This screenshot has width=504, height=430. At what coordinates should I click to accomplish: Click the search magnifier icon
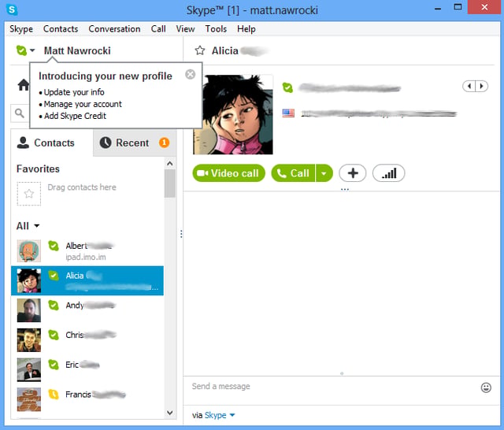19,113
